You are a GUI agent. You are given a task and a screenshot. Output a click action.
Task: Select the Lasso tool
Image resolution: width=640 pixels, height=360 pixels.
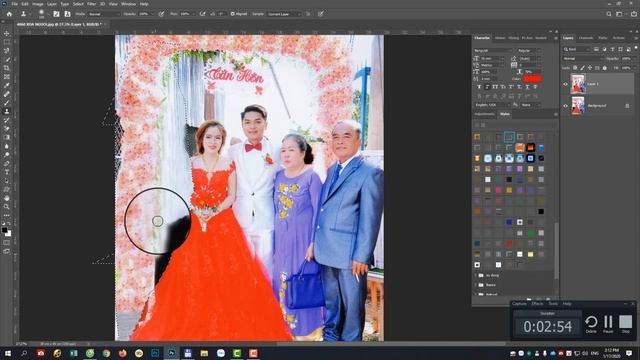click(7, 51)
